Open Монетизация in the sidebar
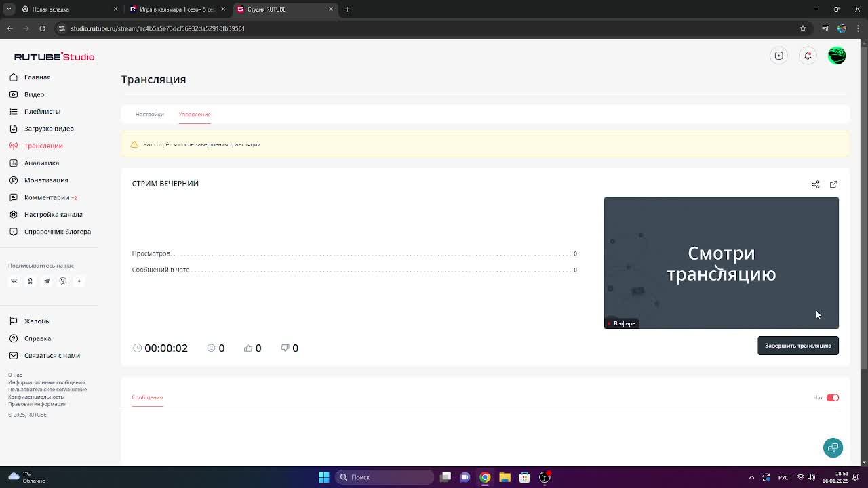This screenshot has width=868, height=488. [x=46, y=180]
